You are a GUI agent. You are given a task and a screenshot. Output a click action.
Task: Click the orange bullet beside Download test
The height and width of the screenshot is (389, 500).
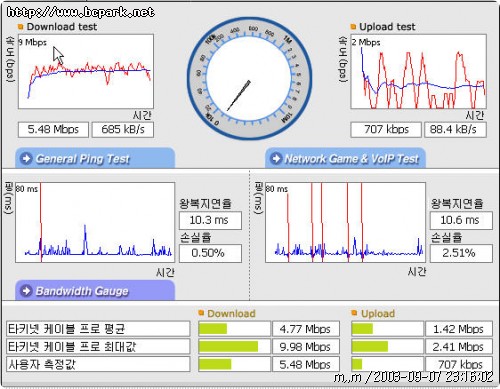[20, 27]
